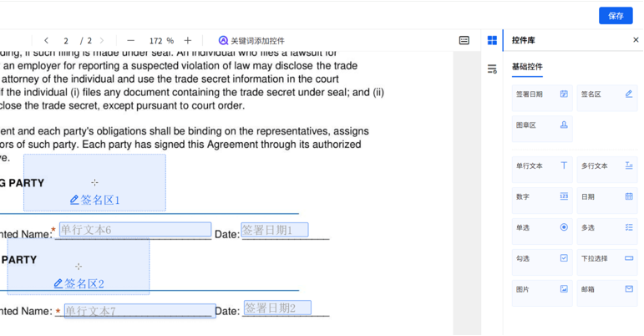
Task: Select the 单选 radio widget
Action: pos(541,227)
